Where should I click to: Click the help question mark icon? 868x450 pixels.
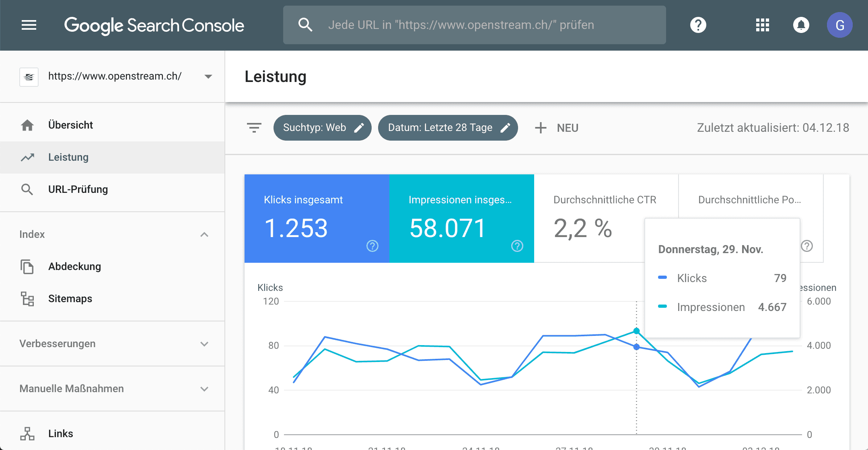click(x=698, y=25)
